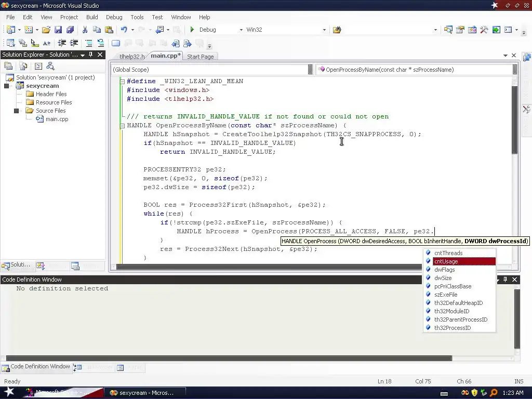This screenshot has width=532, height=399.
Task: Open the OpenProcessByName members dropdown
Action: click(x=515, y=69)
